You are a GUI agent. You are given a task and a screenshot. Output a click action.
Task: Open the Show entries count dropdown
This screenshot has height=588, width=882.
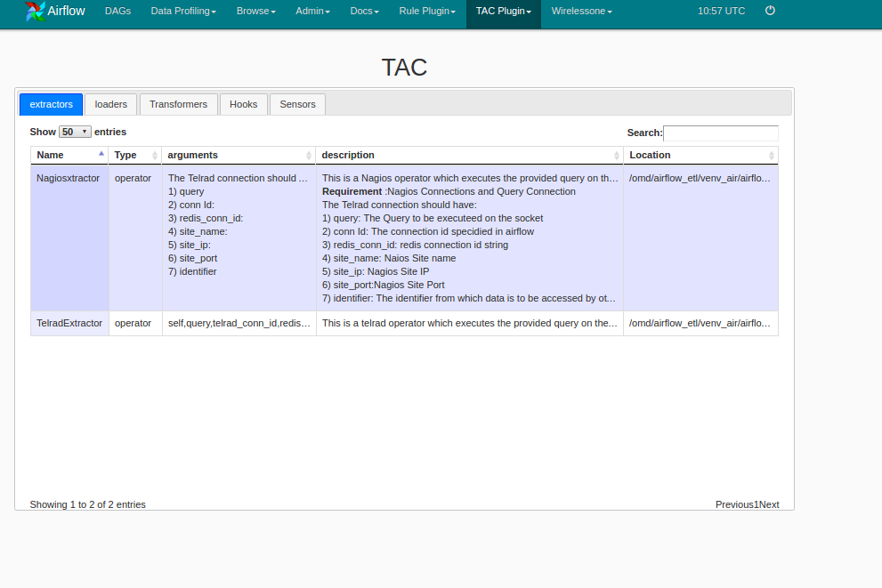click(x=75, y=132)
